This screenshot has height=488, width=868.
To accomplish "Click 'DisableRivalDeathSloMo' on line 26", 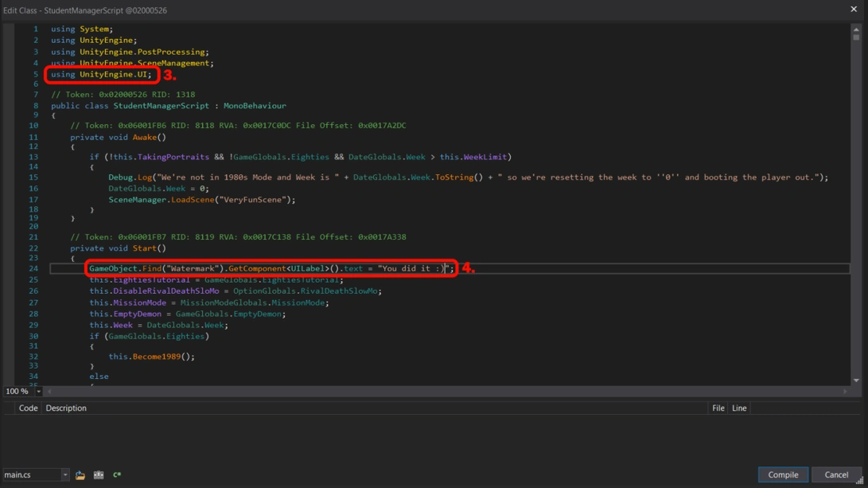I will pyautogui.click(x=166, y=291).
